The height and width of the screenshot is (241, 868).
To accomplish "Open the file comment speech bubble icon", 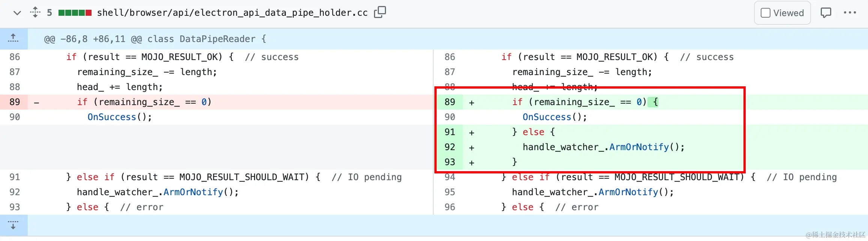I will pos(826,13).
